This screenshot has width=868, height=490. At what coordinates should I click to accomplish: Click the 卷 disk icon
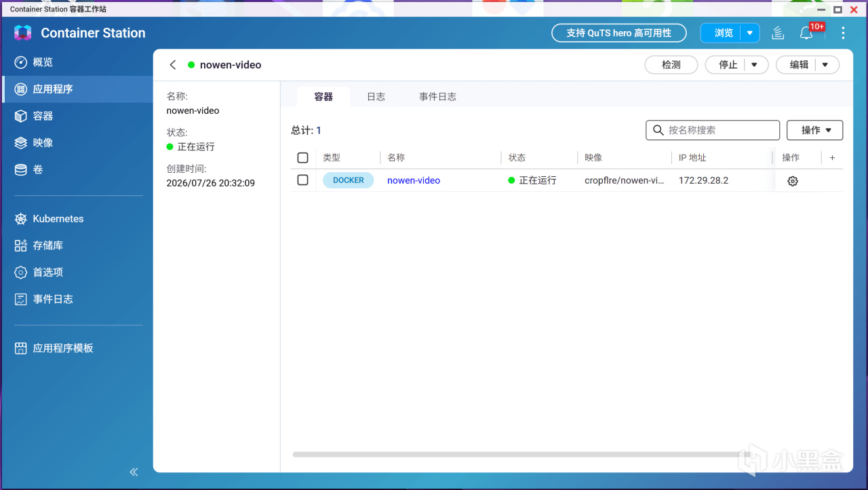(21, 169)
